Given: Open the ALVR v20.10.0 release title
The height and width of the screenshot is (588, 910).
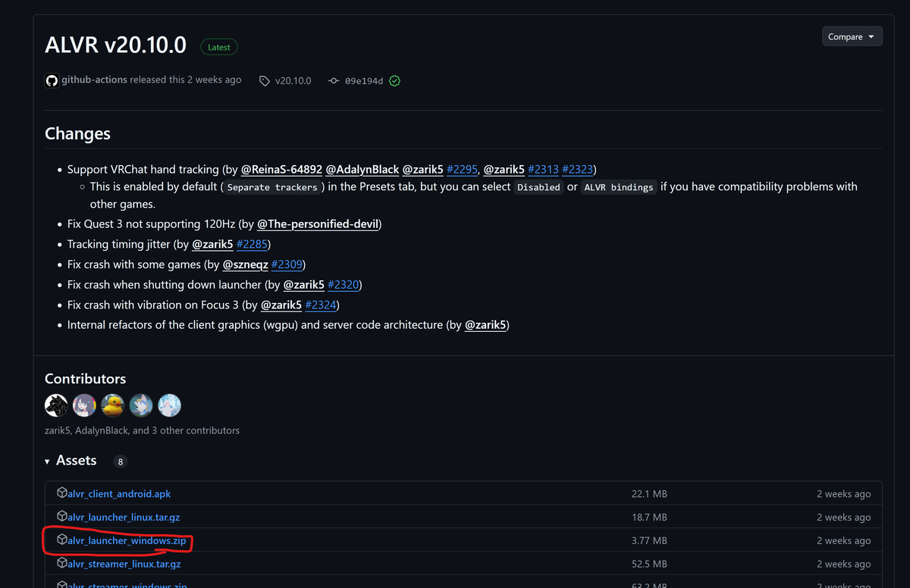Looking at the screenshot, I should [x=115, y=45].
